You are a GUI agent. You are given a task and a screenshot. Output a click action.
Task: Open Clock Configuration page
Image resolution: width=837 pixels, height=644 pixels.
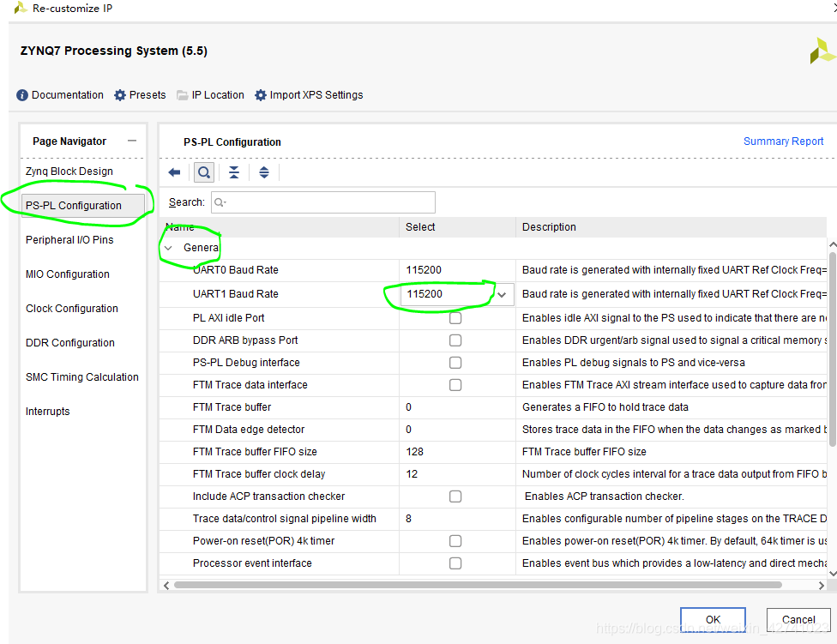71,309
